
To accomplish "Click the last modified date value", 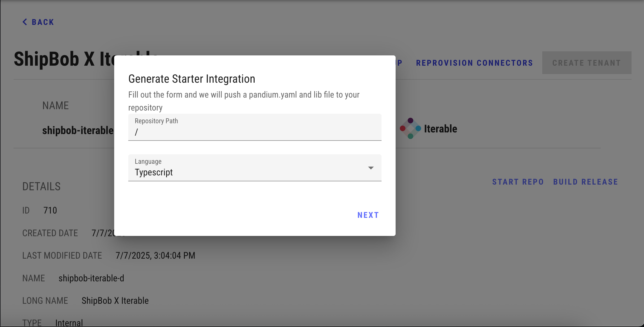I will (155, 255).
